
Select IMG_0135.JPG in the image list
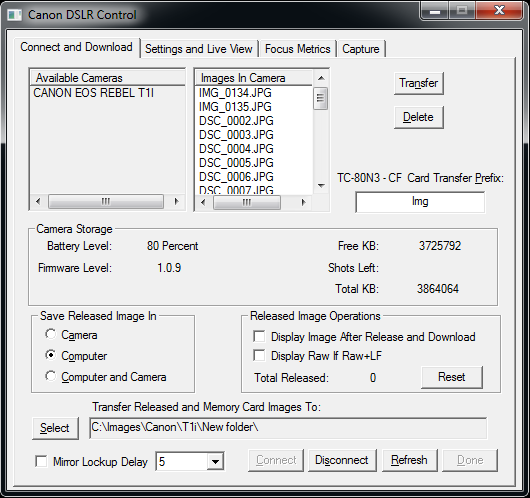pyautogui.click(x=235, y=107)
